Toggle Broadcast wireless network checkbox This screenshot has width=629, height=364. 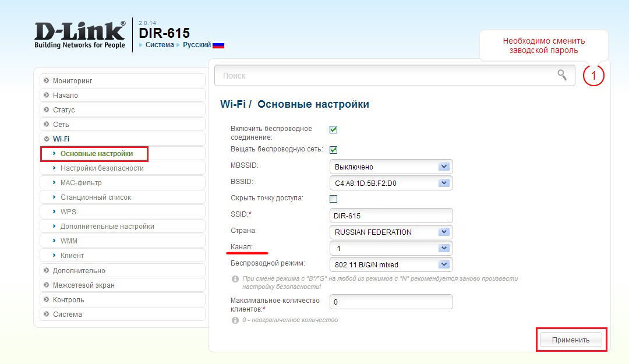coord(333,150)
